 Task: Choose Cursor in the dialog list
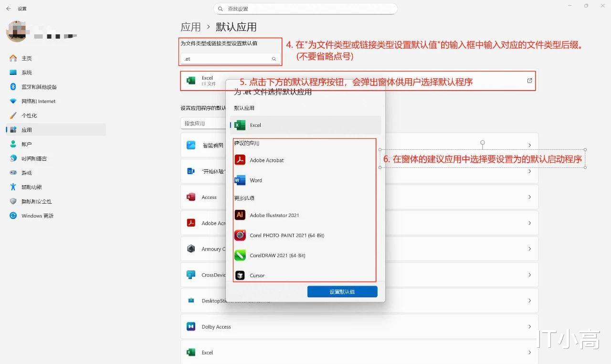point(305,275)
